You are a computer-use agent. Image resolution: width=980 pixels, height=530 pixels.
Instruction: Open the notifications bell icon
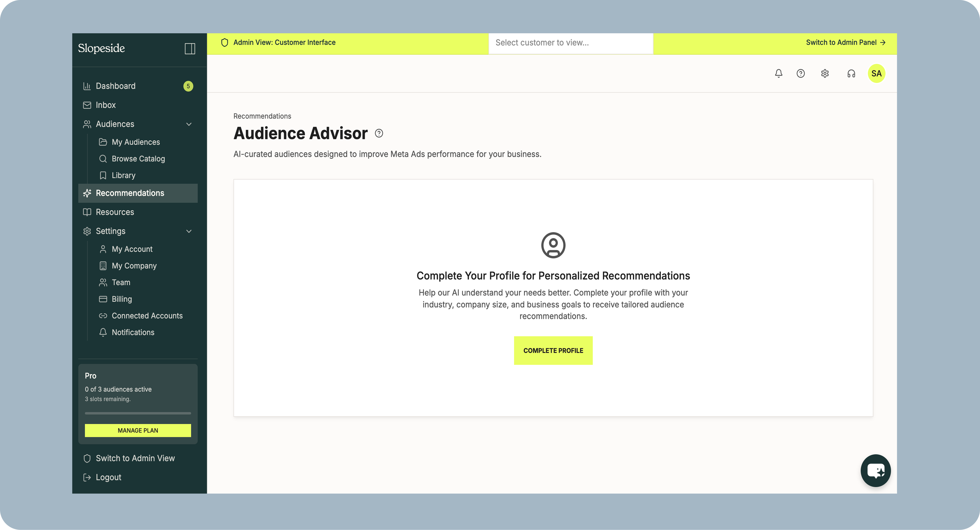778,73
